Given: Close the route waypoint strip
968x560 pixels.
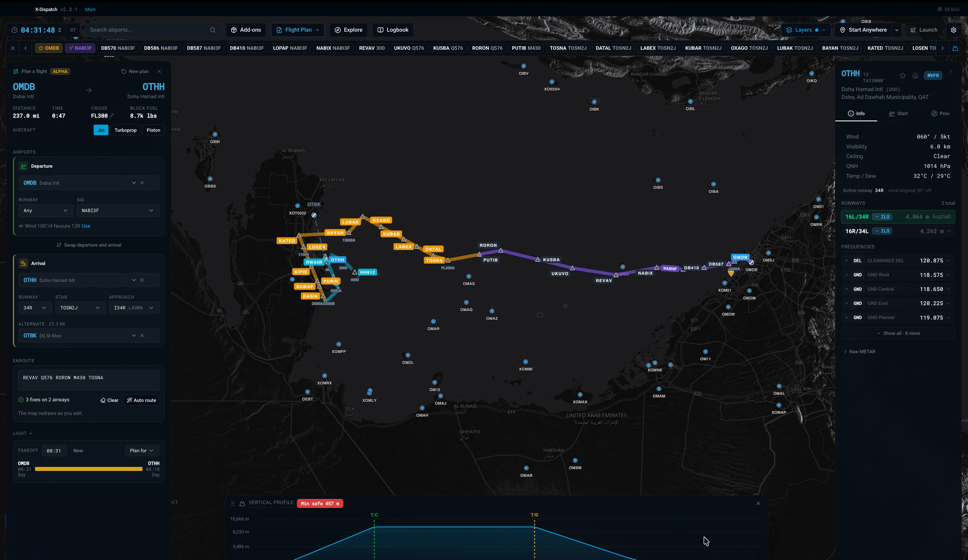Looking at the screenshot, I should click(x=13, y=48).
